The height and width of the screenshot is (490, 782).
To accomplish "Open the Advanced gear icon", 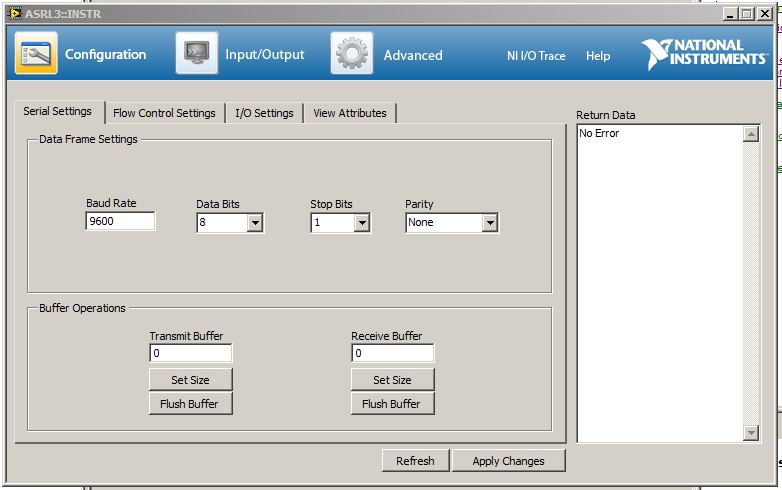I will pyautogui.click(x=352, y=53).
